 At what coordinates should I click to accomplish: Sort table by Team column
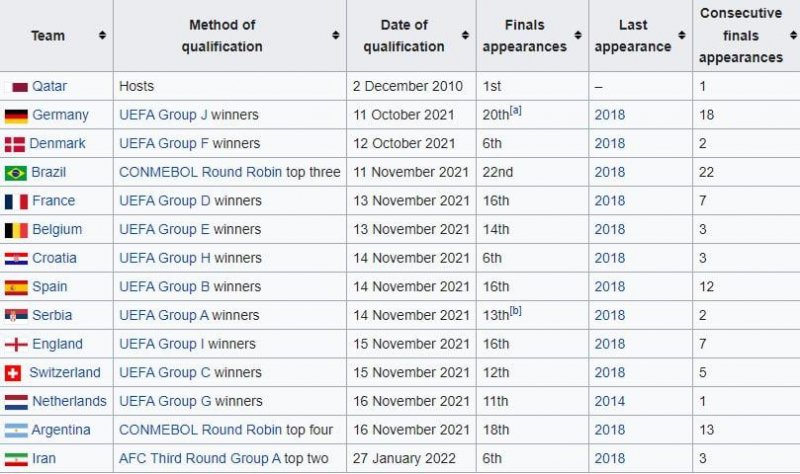point(102,35)
